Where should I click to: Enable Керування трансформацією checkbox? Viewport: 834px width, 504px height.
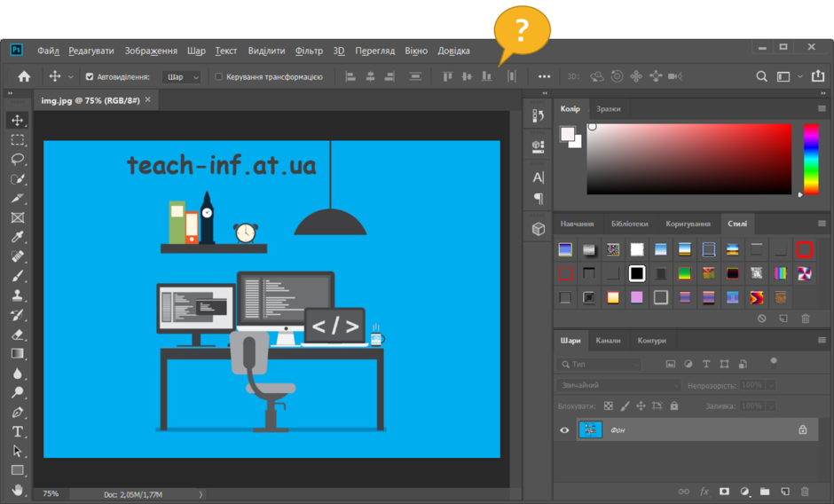[x=218, y=76]
